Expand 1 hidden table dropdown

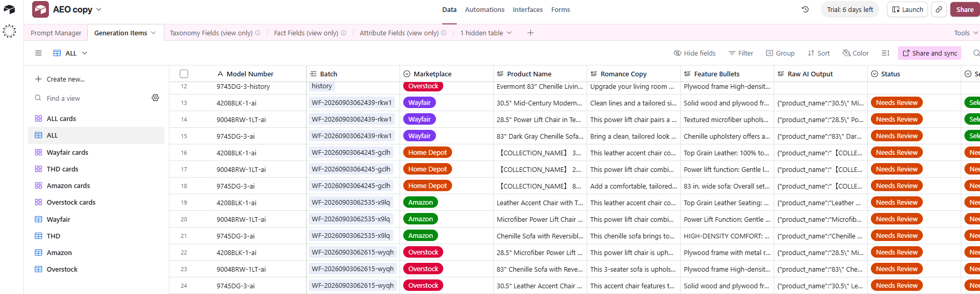486,33
